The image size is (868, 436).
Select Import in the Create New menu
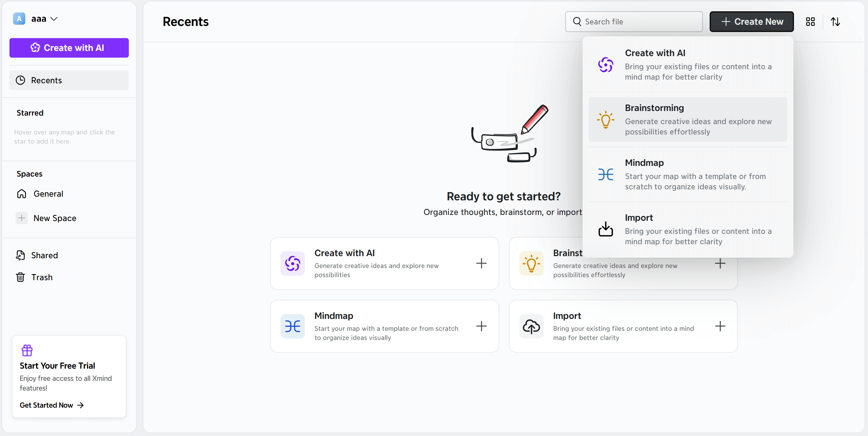pos(688,229)
